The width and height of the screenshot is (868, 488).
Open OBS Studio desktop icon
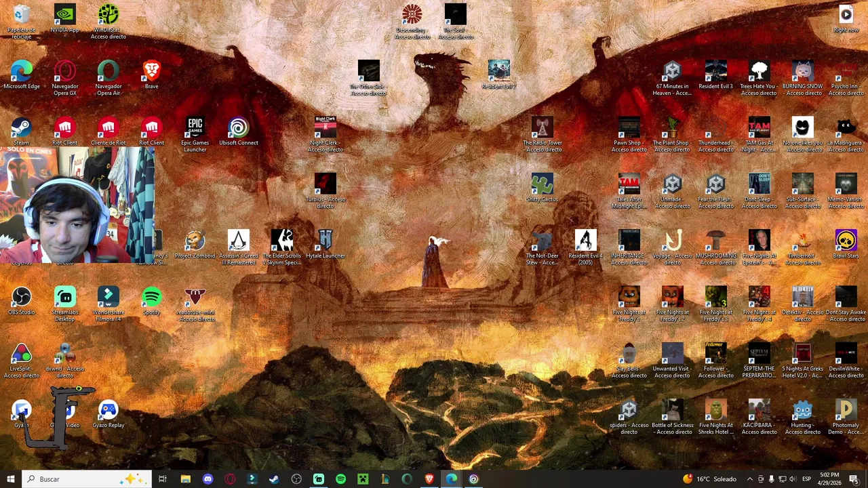pos(21,301)
